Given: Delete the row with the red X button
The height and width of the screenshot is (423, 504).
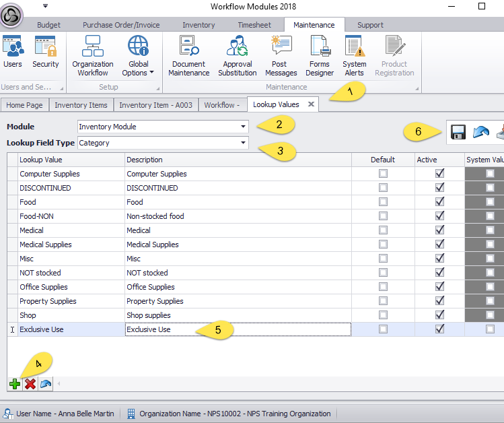Looking at the screenshot, I should pyautogui.click(x=30, y=383).
